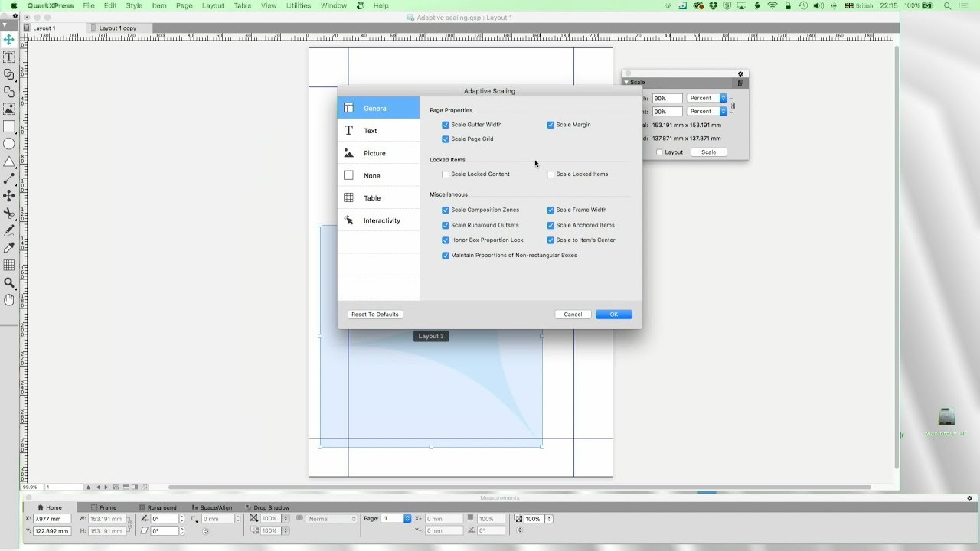Click Cancel in Adaptive Scaling dialog
The height and width of the screenshot is (551, 980).
573,315
